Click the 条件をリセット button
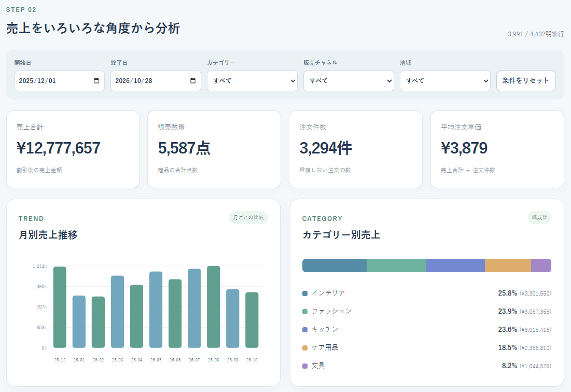571x392 pixels. pyautogui.click(x=526, y=81)
